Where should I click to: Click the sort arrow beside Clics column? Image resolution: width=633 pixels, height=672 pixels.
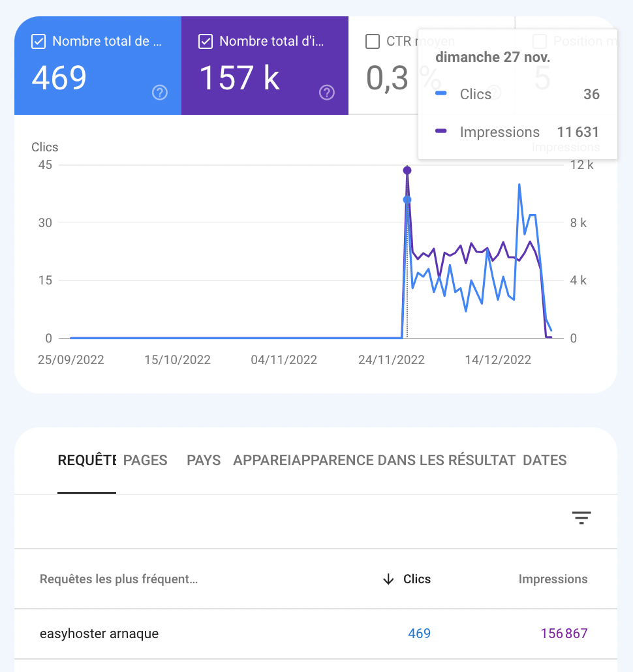388,579
